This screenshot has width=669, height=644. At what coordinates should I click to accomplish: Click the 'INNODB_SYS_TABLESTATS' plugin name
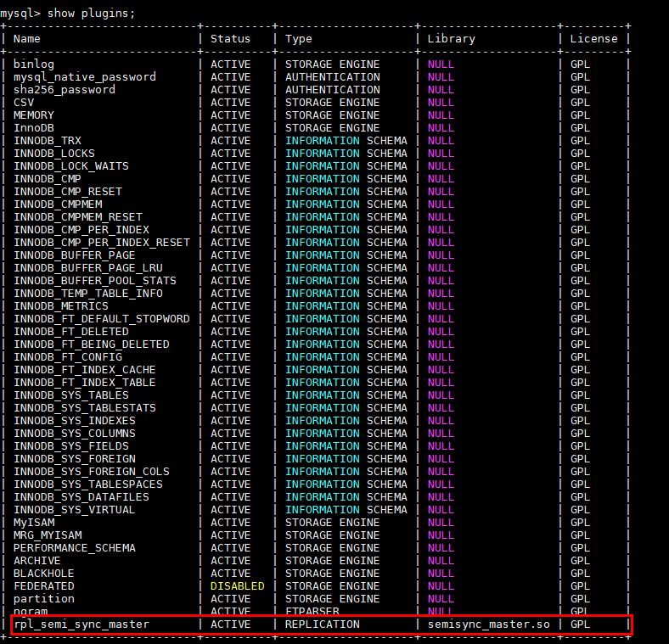[x=85, y=408]
